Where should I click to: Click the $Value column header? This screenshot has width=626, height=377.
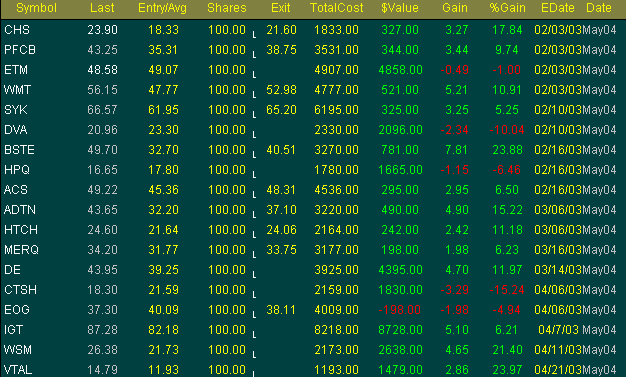pyautogui.click(x=400, y=8)
